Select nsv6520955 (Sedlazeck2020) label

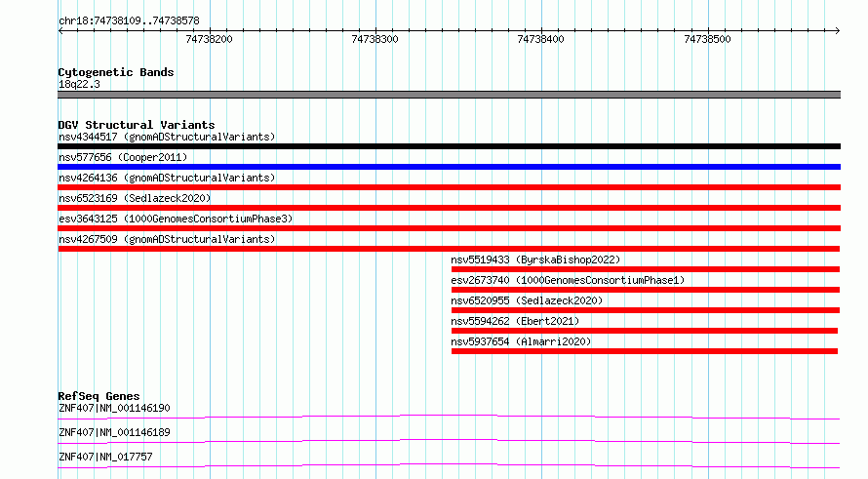pyautogui.click(x=527, y=300)
